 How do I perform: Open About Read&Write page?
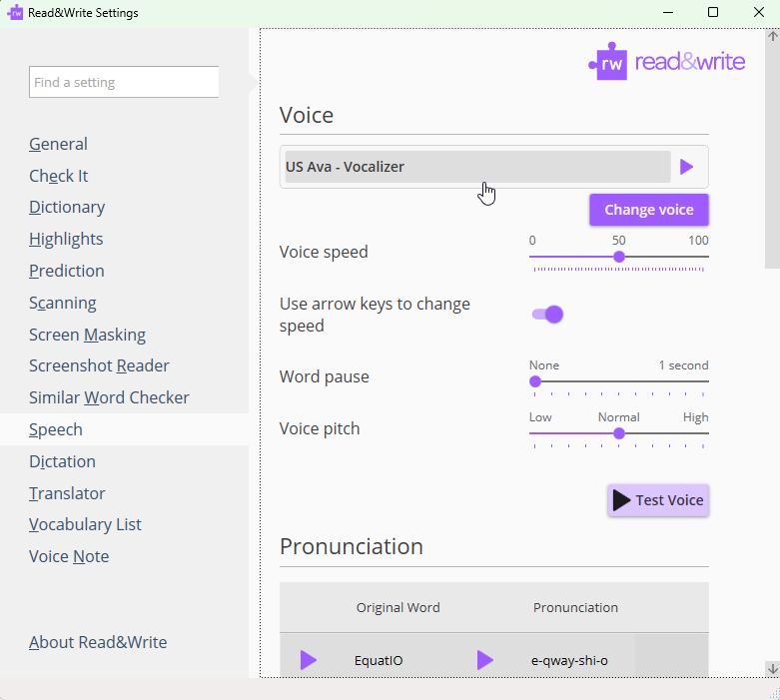click(x=98, y=642)
